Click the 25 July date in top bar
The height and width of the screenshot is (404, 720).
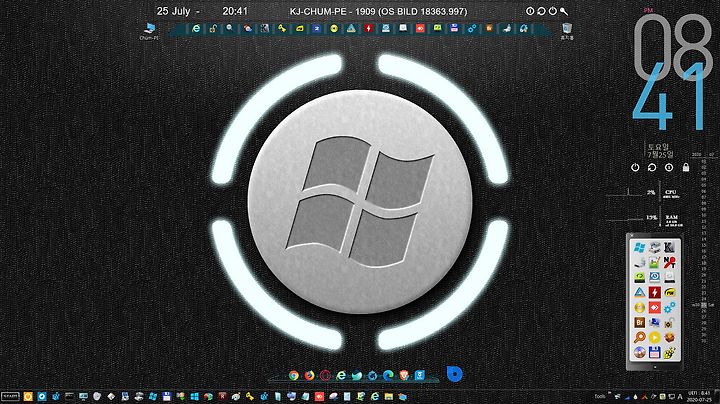pyautogui.click(x=173, y=11)
